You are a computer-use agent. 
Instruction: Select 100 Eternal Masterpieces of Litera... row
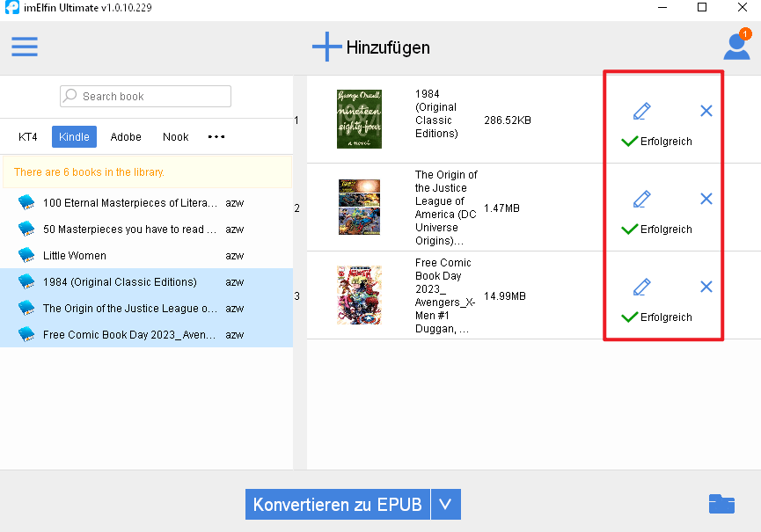(x=147, y=203)
